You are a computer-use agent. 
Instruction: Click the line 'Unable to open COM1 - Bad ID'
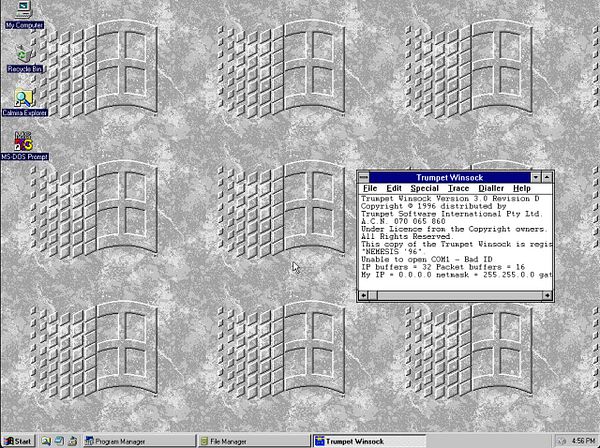click(x=427, y=259)
